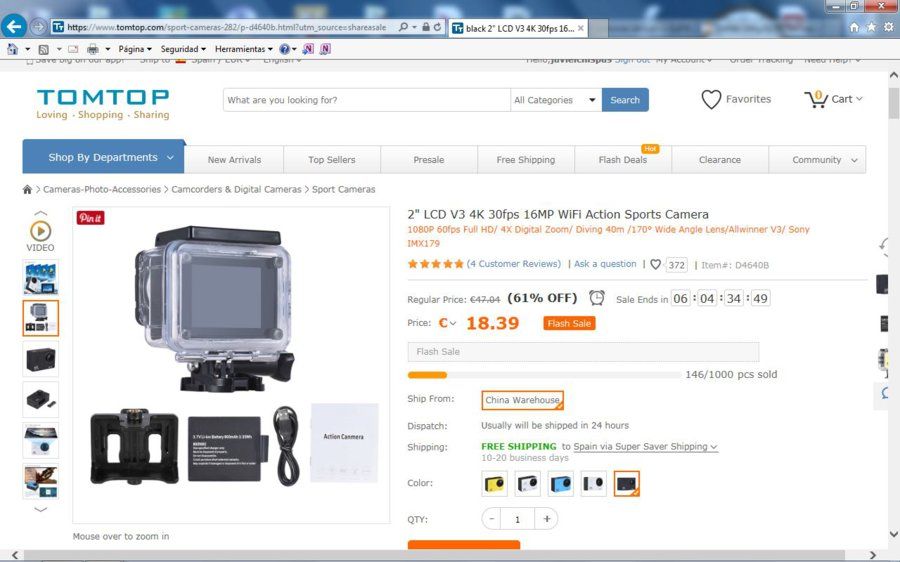900x562 pixels.
Task: Click the sale alarm clock icon
Action: pyautogui.click(x=597, y=298)
